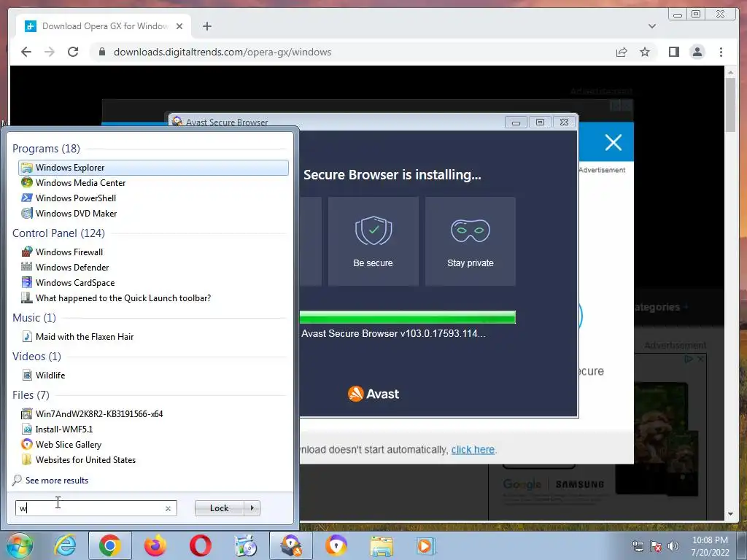Click the page vertical scrollbar thumb
This screenshot has width=747, height=560.
730,105
